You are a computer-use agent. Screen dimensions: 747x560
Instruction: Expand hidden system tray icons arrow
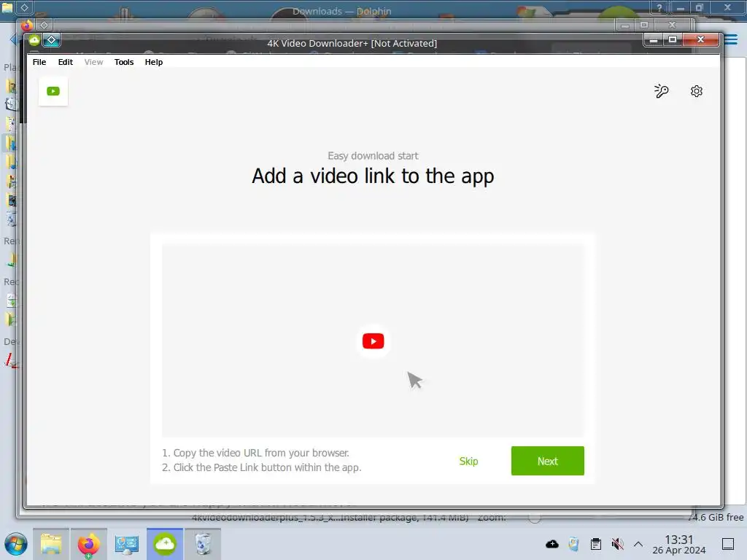click(638, 544)
